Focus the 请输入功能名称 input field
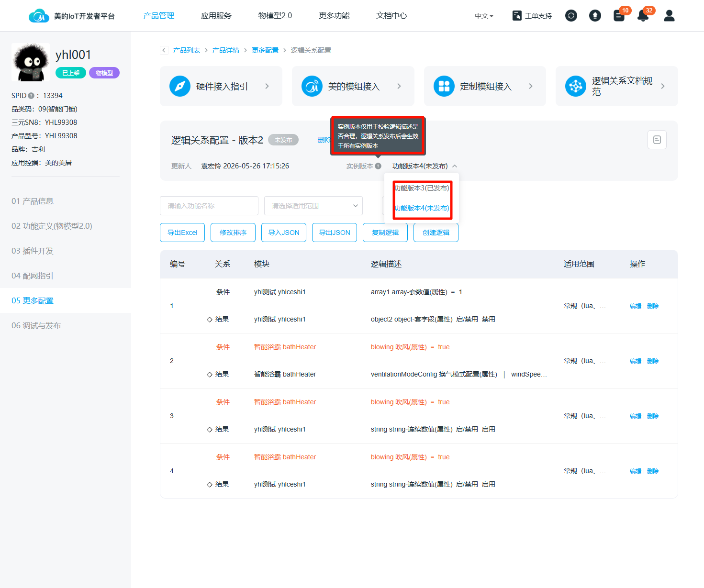704x588 pixels. click(209, 206)
